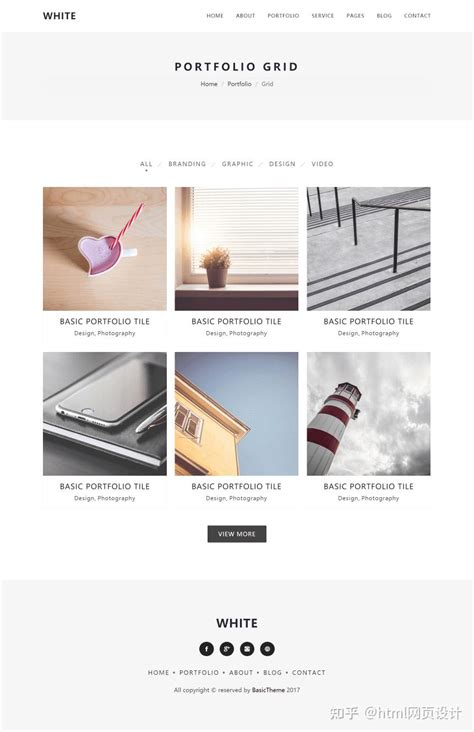Screen dimensions: 474x732
Task: Click Contact link in footer menu
Action: (x=309, y=672)
